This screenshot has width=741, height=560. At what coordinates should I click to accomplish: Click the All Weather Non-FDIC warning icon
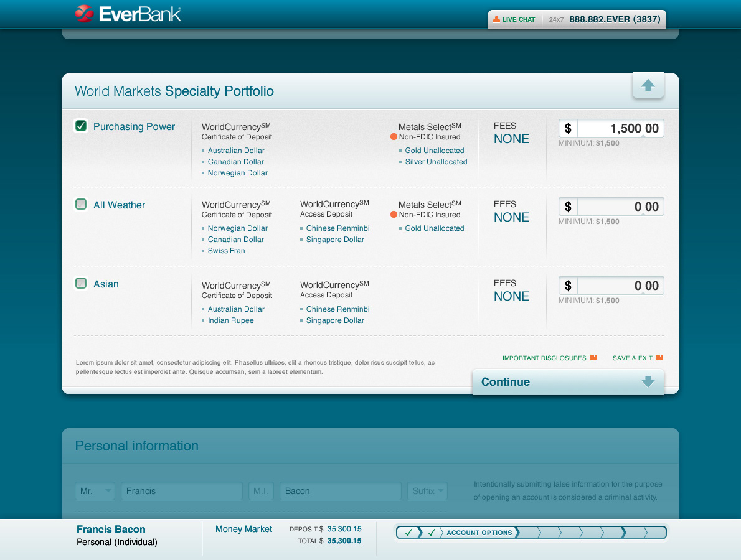(394, 215)
